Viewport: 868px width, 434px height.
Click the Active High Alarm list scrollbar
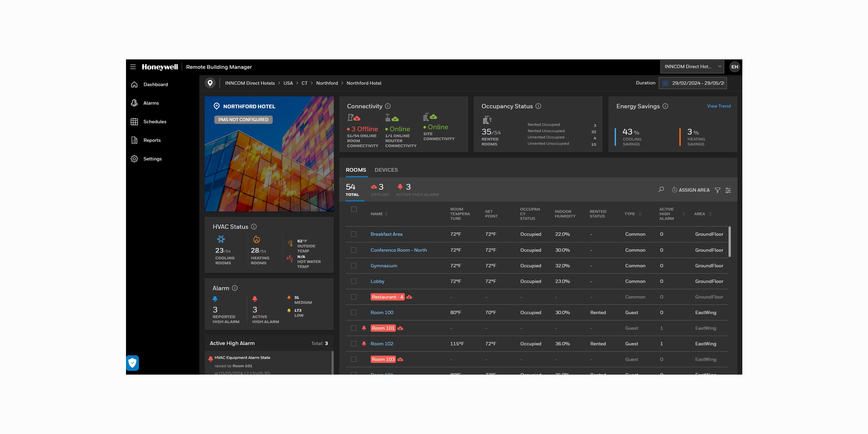click(x=332, y=363)
